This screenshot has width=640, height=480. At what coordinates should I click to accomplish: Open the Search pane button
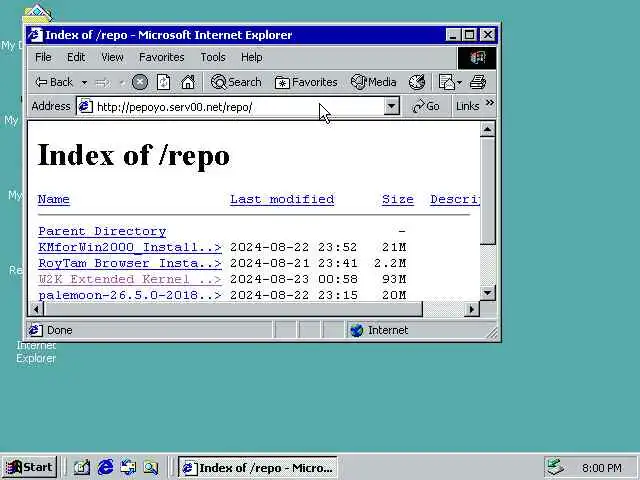click(x=236, y=82)
